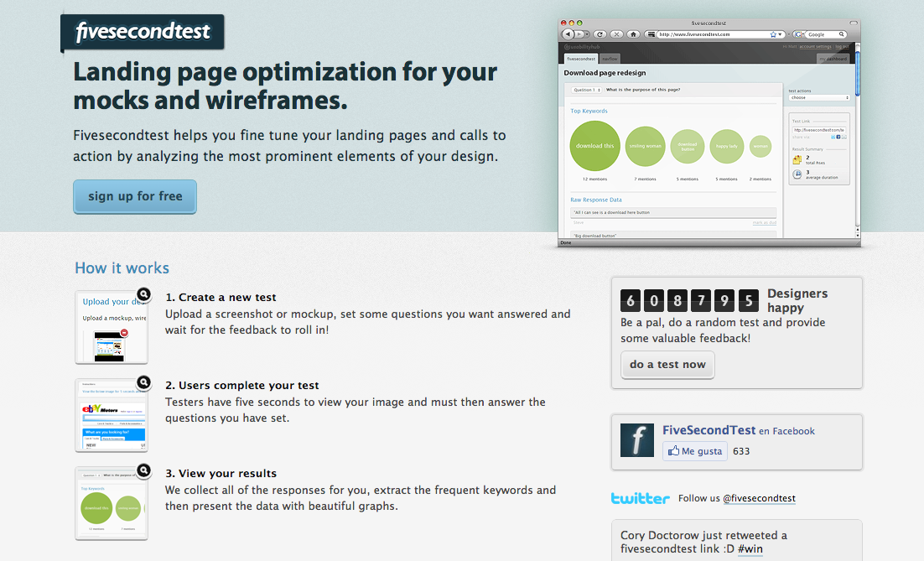Screen dimensions: 924x561
Task: Click the 'sign up for free' button
Action: [x=135, y=196]
